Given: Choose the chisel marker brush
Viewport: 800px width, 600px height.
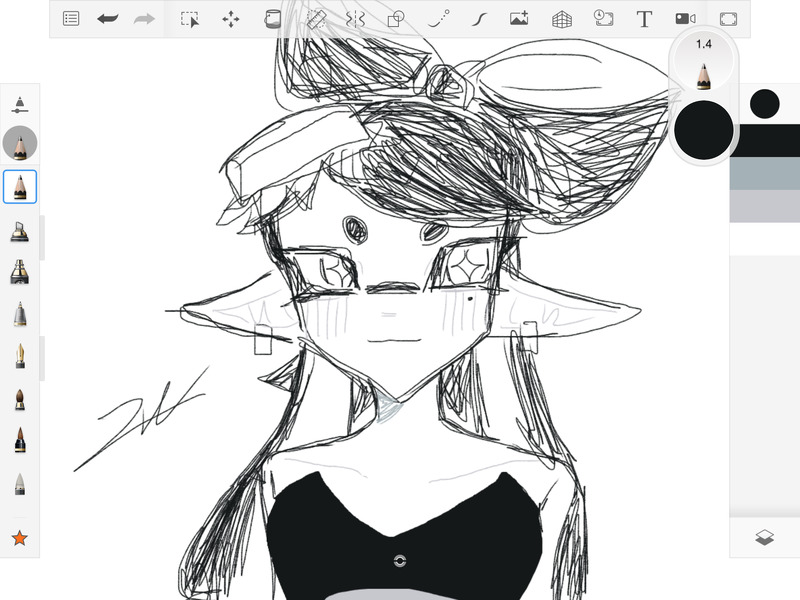Looking at the screenshot, I should tap(20, 232).
